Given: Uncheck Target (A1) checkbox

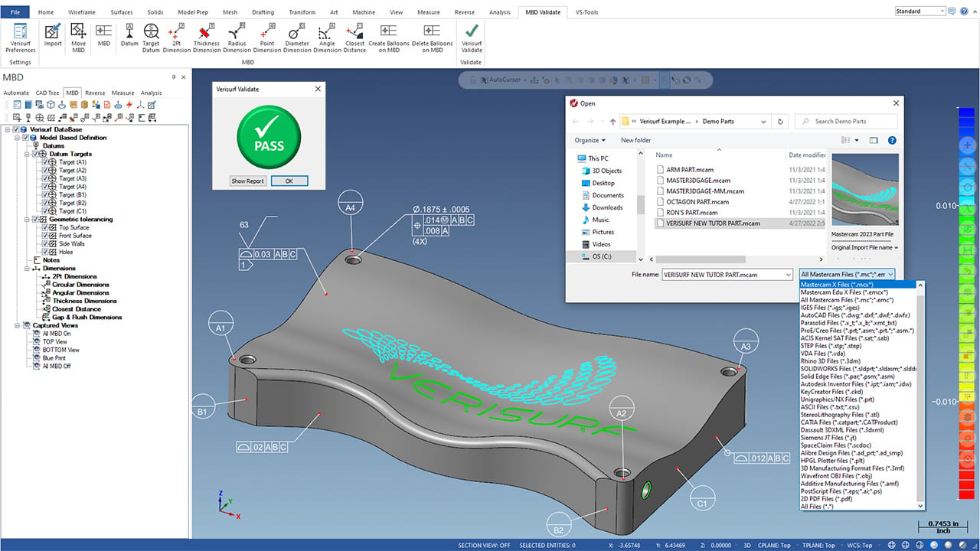Looking at the screenshot, I should 44,162.
